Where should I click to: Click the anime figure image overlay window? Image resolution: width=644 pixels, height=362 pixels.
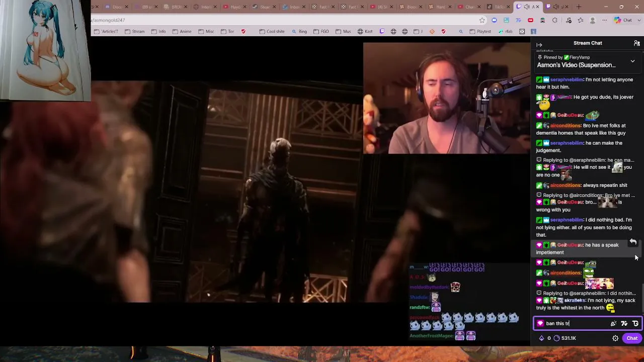45,50
